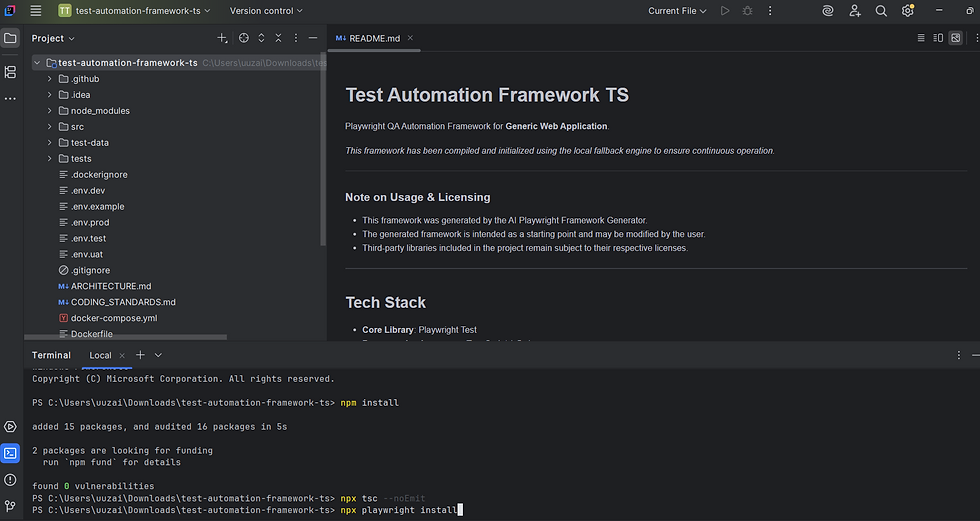Add a new terminal tab

coord(141,355)
